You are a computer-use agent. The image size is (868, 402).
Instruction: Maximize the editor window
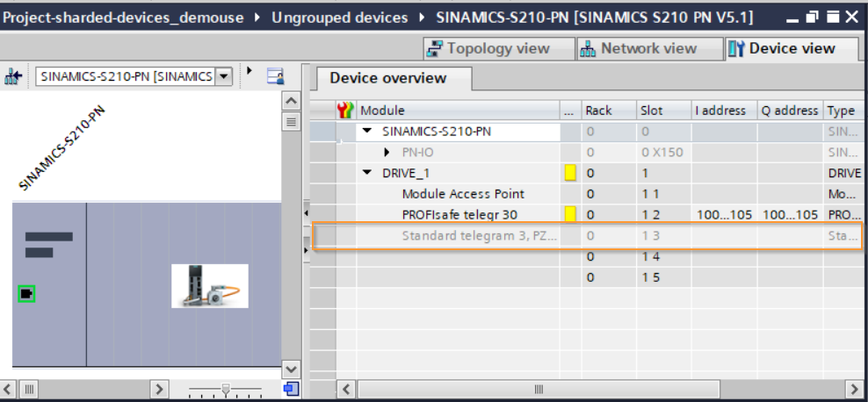[833, 18]
